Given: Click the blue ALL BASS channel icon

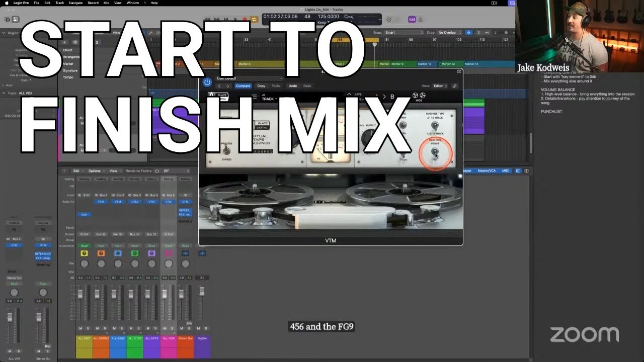Looking at the screenshot, I should point(118,253).
